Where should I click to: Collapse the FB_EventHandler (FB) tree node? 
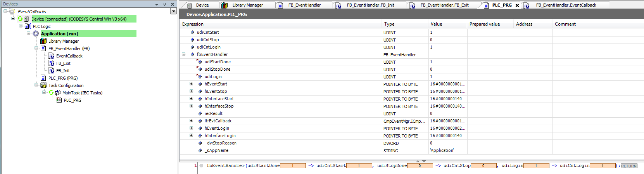pyautogui.click(x=36, y=49)
